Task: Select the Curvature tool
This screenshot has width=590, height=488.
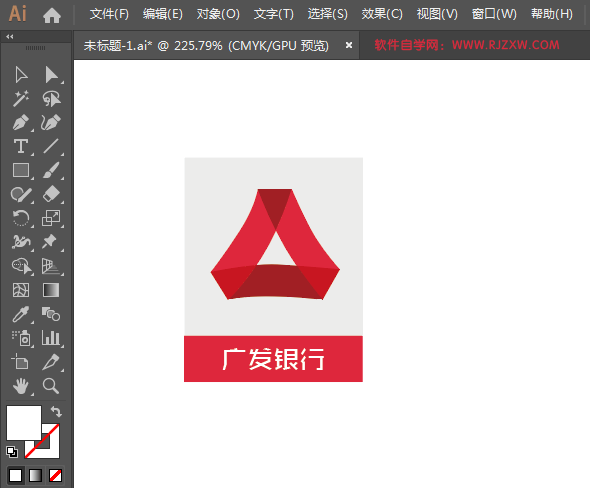Action: pyautogui.click(x=51, y=123)
